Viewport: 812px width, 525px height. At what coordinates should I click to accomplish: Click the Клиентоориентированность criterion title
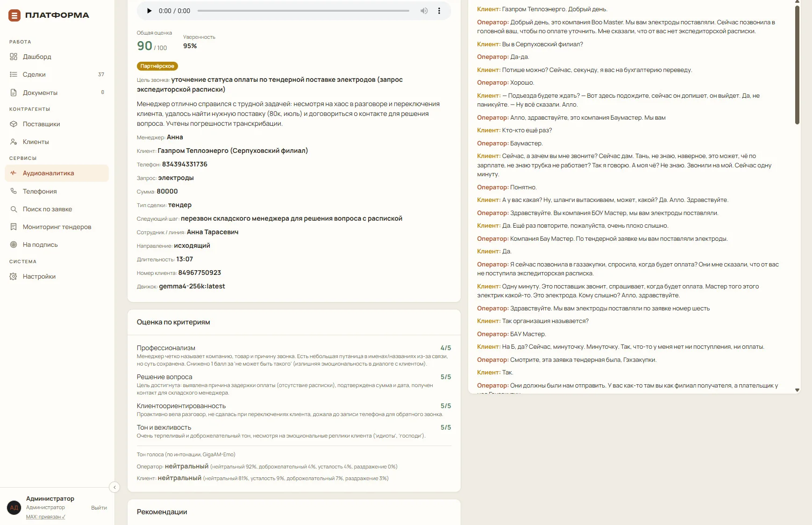pos(181,406)
